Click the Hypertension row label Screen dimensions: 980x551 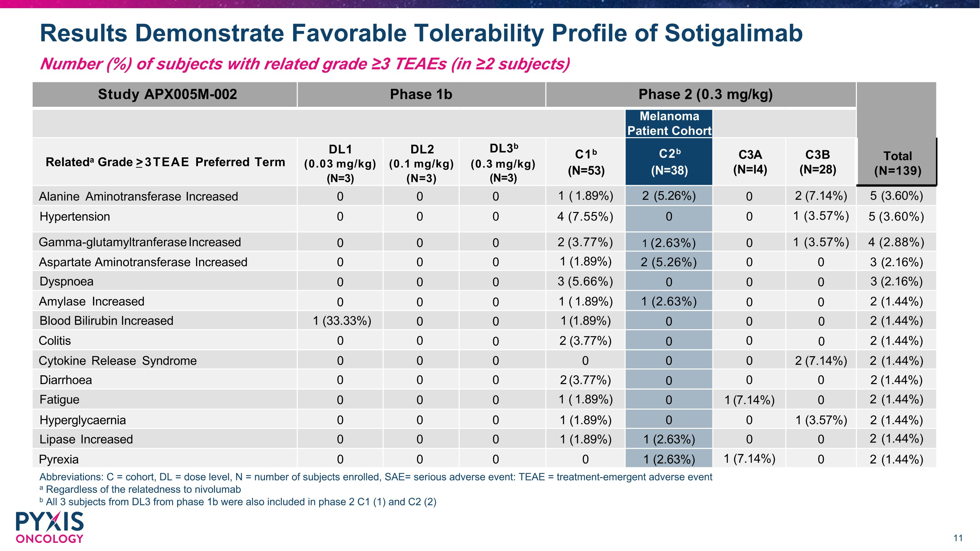74,216
